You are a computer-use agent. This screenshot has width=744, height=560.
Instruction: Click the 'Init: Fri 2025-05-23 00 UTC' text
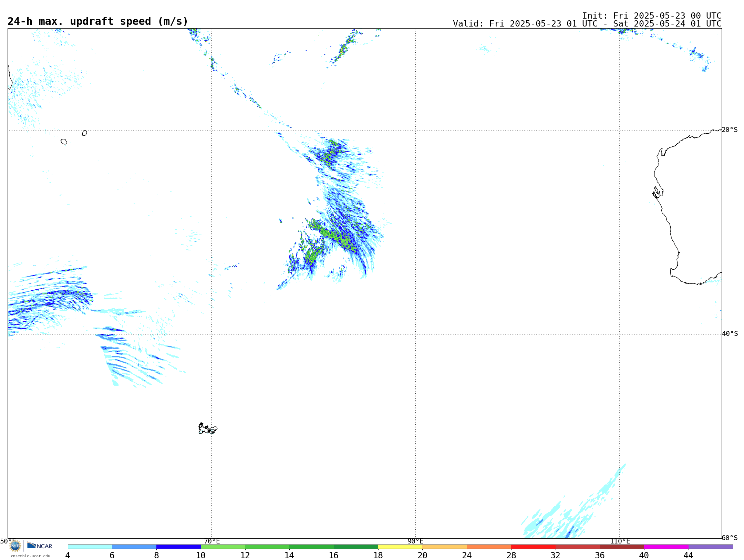coord(652,16)
